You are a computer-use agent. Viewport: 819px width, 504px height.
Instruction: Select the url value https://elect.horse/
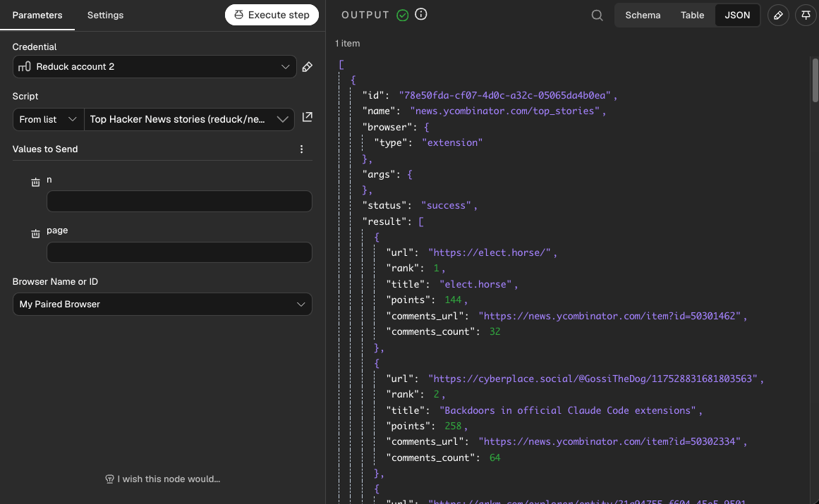pos(490,252)
